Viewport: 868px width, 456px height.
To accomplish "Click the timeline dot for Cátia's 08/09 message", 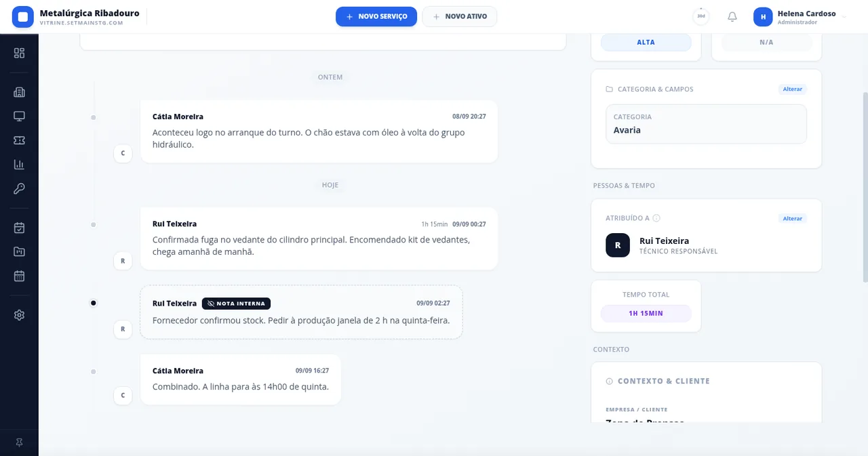I will coord(94,118).
